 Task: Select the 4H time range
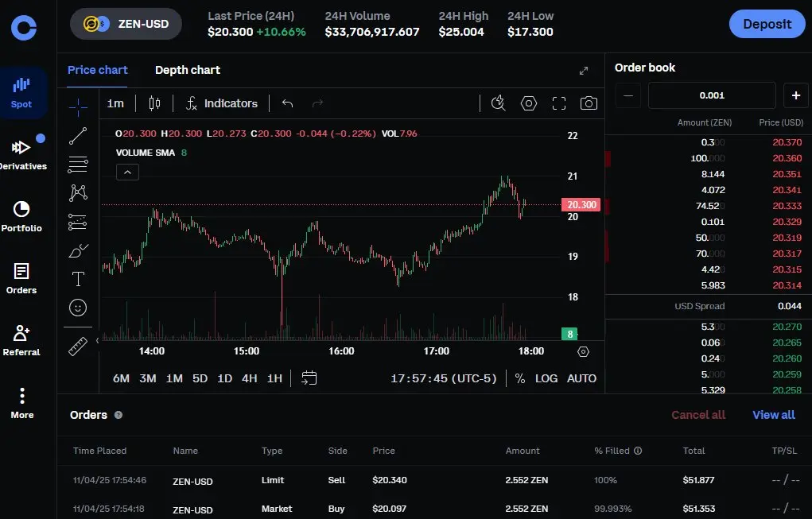pyautogui.click(x=249, y=379)
